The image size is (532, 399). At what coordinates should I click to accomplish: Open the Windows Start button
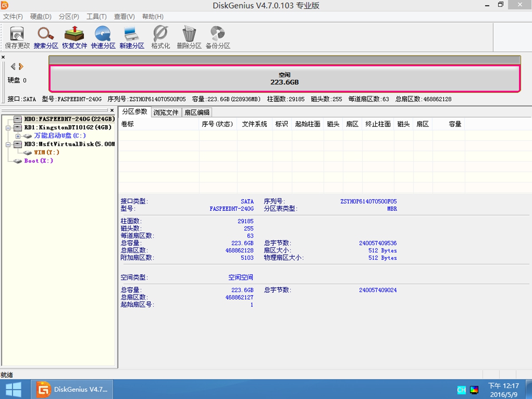pyautogui.click(x=14, y=390)
